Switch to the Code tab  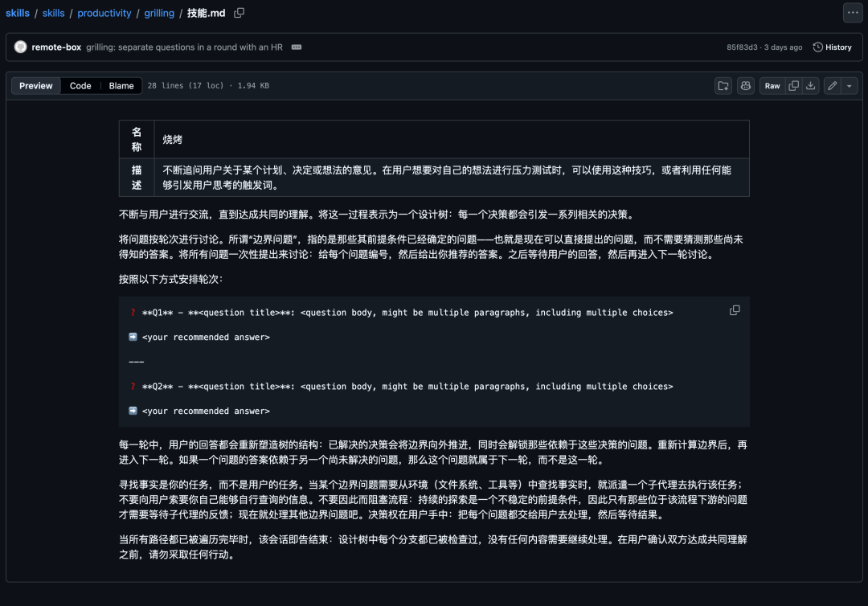[x=80, y=86]
